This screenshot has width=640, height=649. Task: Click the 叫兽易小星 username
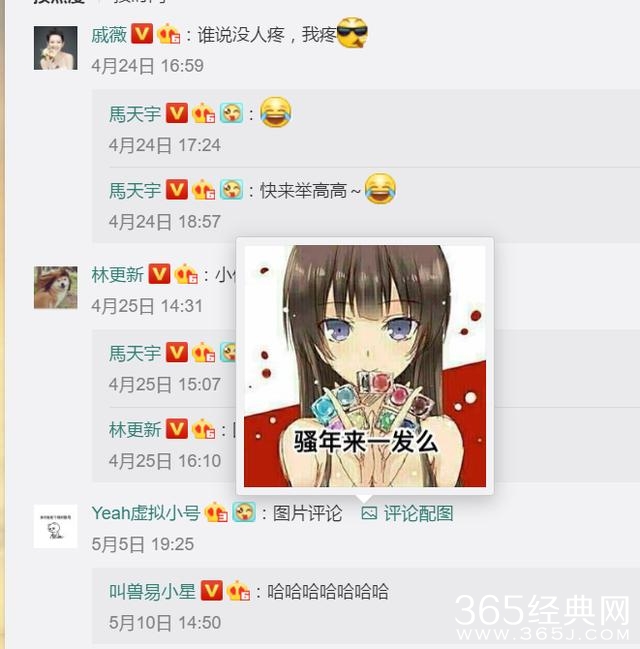[x=152, y=591]
